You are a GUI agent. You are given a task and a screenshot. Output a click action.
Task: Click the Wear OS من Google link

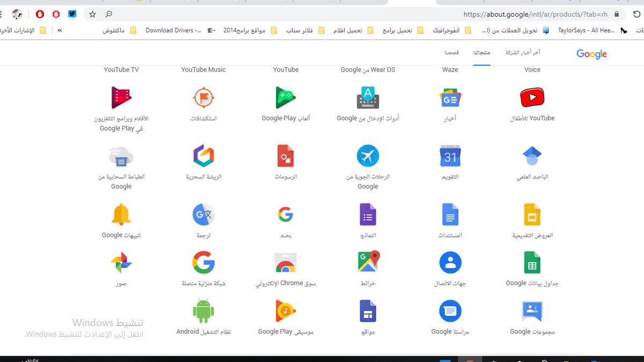click(368, 69)
